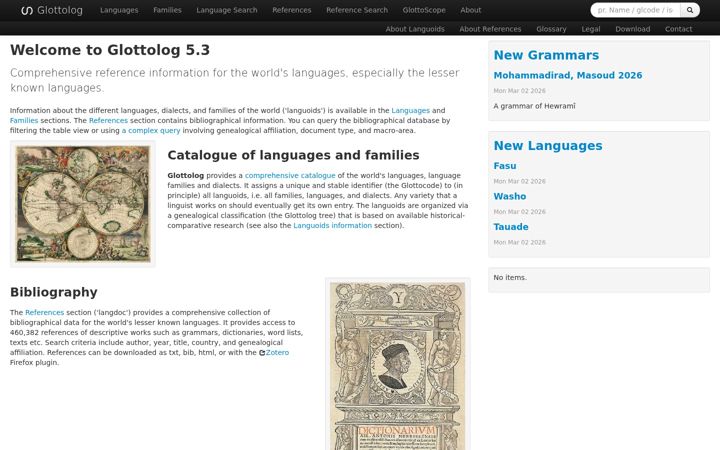Open the Legal page link
The image size is (720, 450).
591,29
